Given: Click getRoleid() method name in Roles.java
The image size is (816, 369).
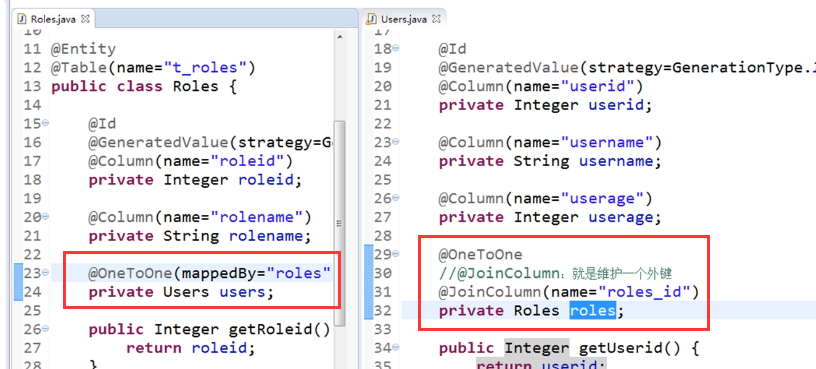Looking at the screenshot, I should 279,329.
